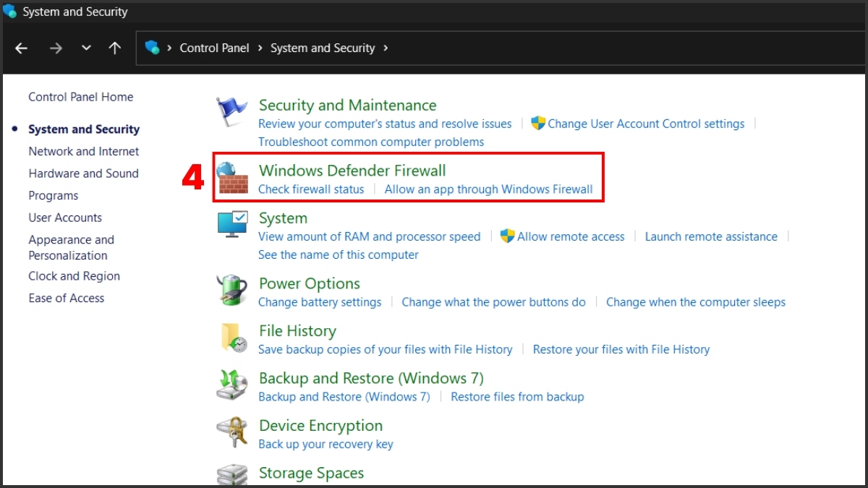Open Allow an app through Windows Firewall
The image size is (868, 488).
coord(488,189)
